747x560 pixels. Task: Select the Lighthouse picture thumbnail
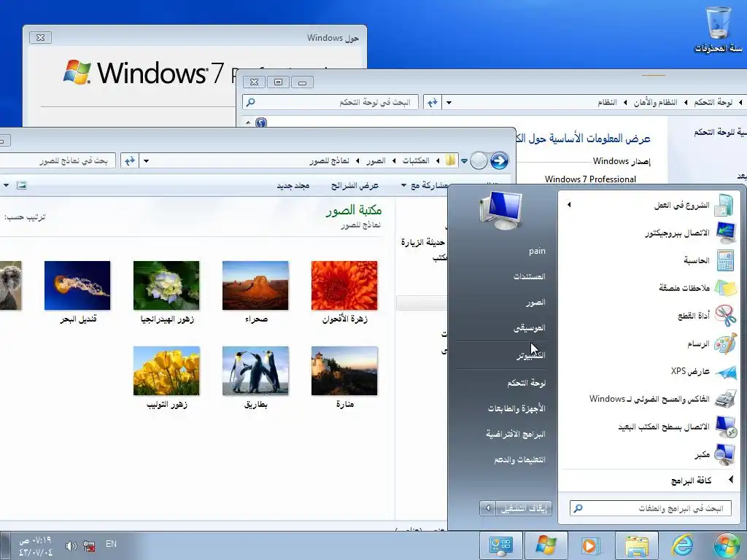tap(344, 371)
